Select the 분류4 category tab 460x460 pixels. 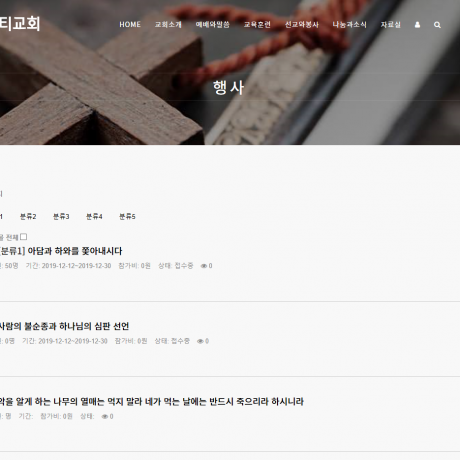94,217
